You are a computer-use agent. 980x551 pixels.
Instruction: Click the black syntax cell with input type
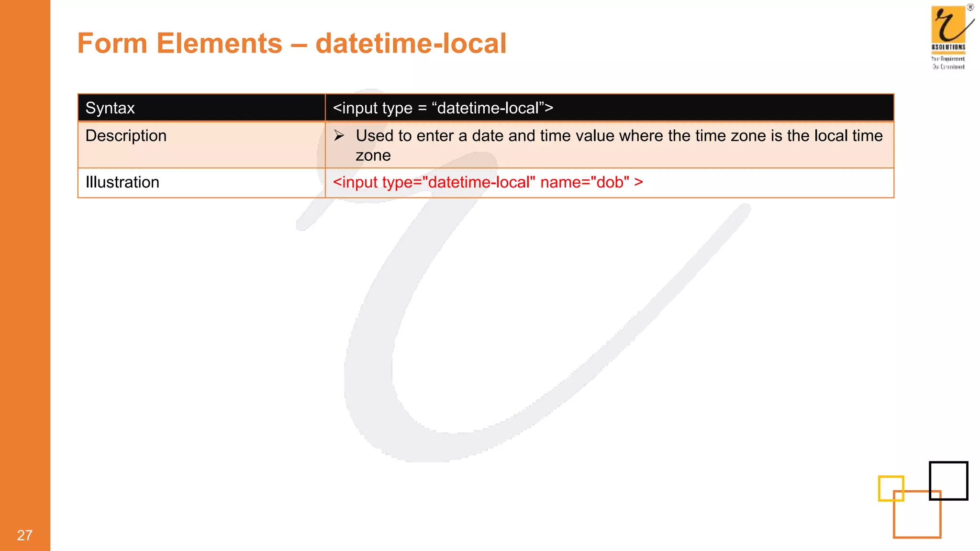[609, 108]
